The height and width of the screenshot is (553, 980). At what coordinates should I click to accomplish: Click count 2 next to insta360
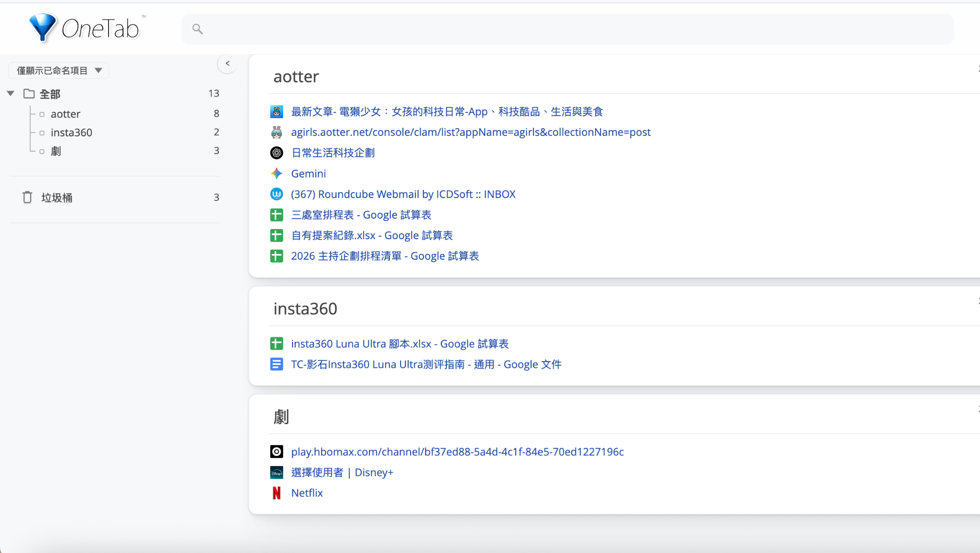(217, 132)
